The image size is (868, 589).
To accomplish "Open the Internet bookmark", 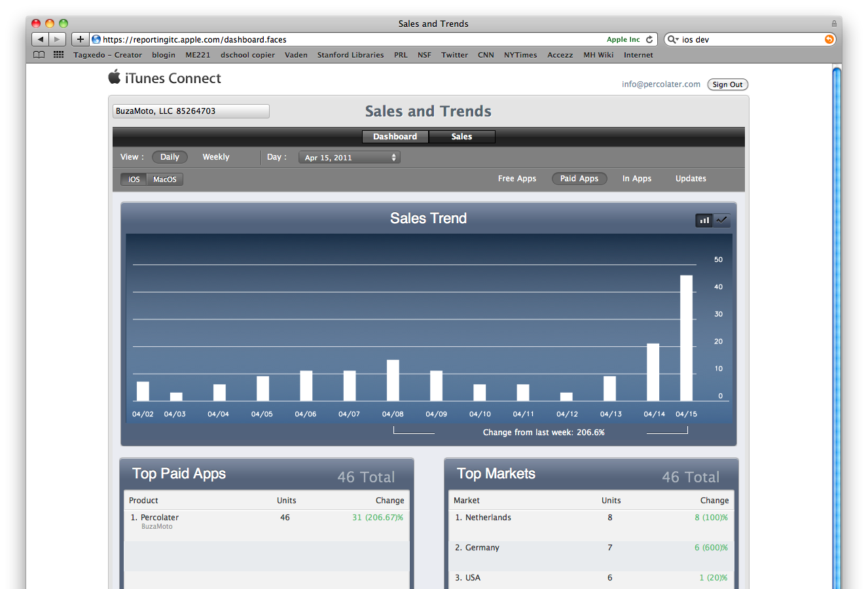I will 638,55.
